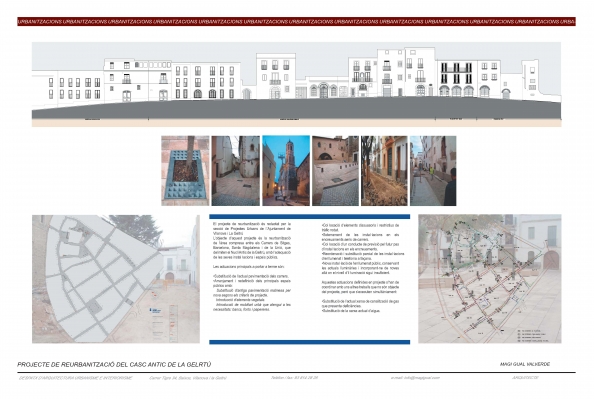Click the building facades elevation drawing
Screen dimensions: 594x399
296,84
